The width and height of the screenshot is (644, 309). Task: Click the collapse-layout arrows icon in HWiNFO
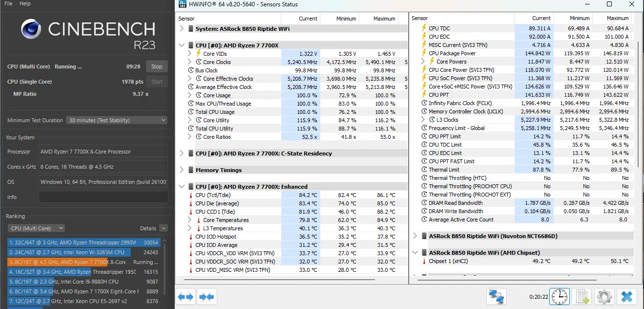(207, 296)
